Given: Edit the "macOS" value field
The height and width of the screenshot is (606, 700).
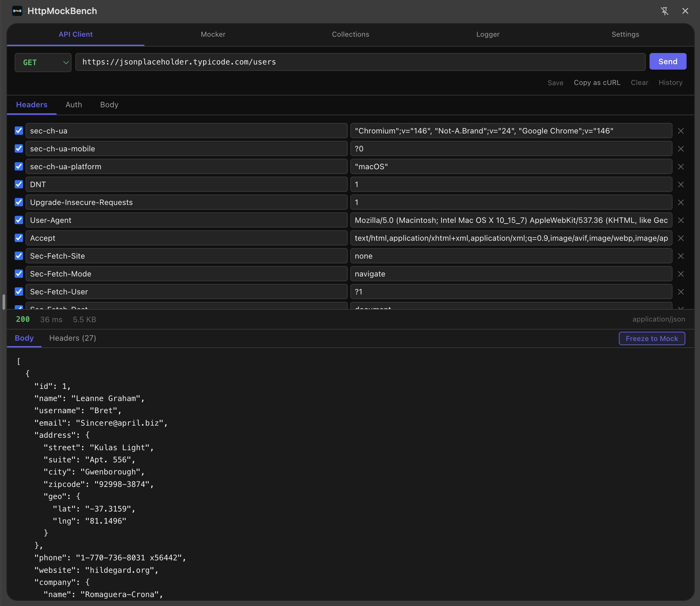Looking at the screenshot, I should pos(511,167).
